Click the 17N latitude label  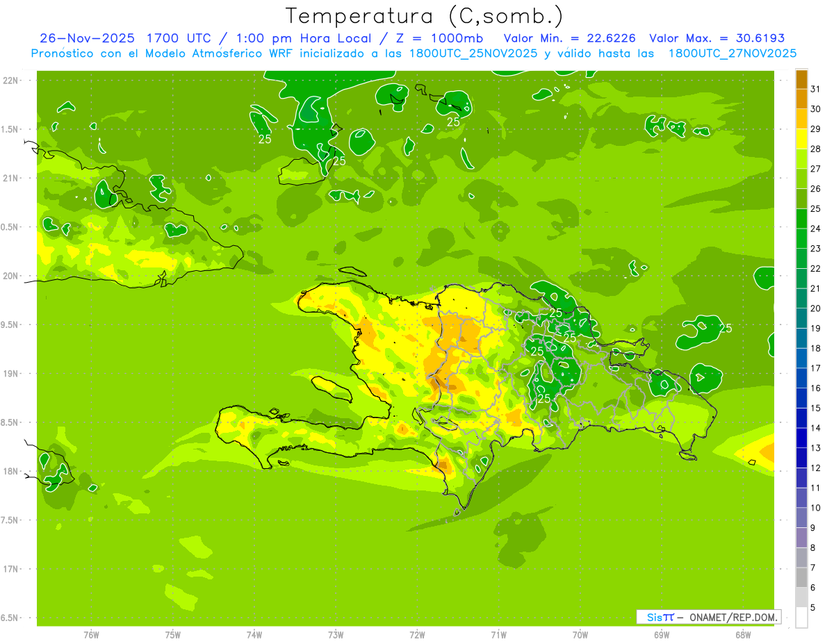point(10,569)
